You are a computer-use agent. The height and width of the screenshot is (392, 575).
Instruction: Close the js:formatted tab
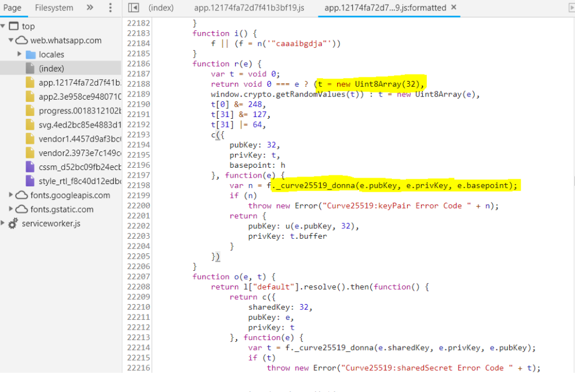click(x=454, y=7)
